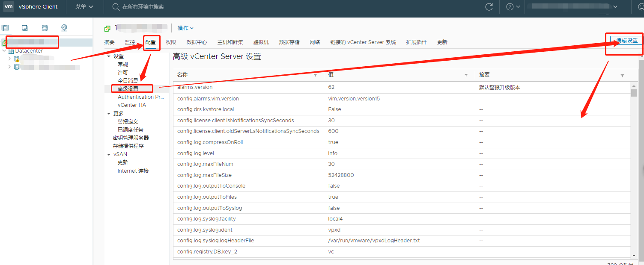Click the search magnifier icon

point(116,7)
